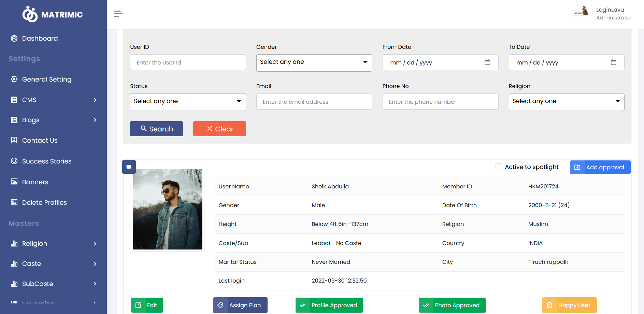Go to Delete Profiles in sidebar

click(44, 203)
